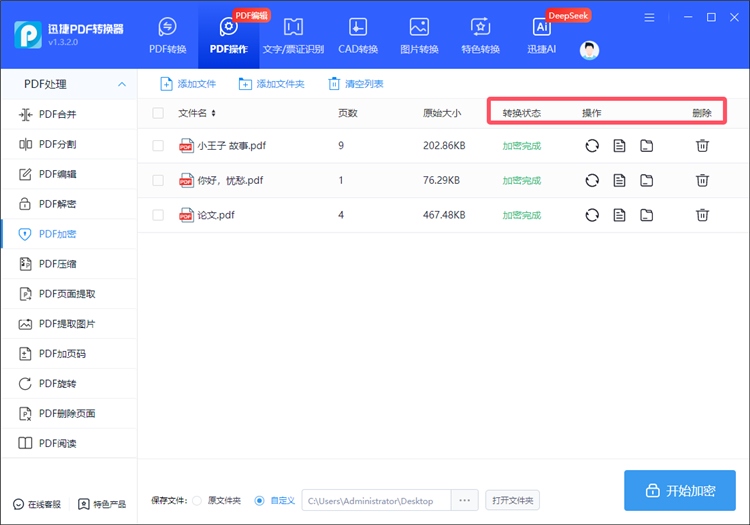Open the file icon for 你好，忧愁.pdf

[x=619, y=180]
